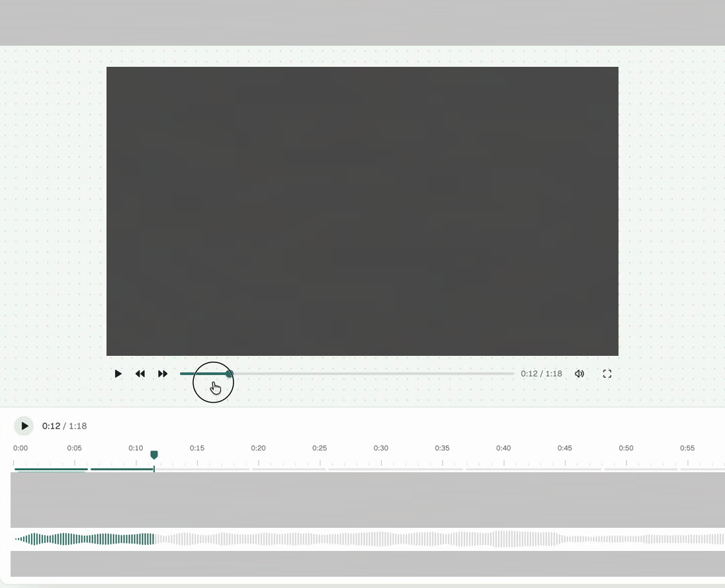Click the 0:20 timeline label

[x=259, y=448]
